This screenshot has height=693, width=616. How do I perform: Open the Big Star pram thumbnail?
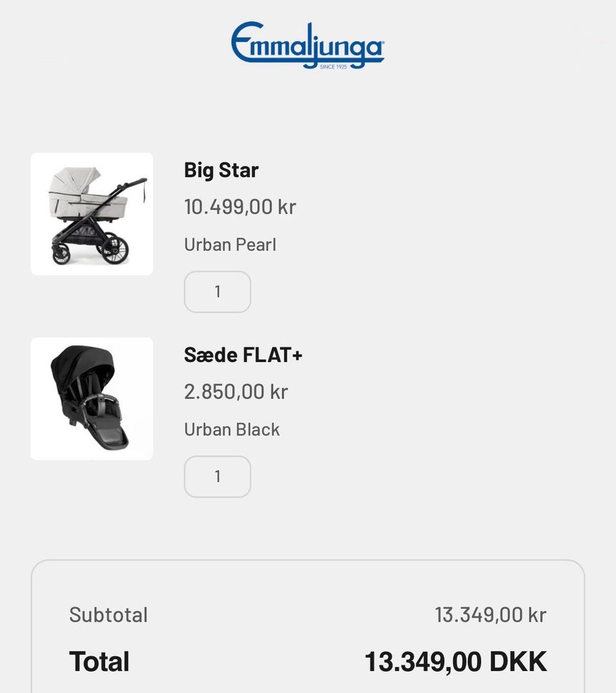pyautogui.click(x=92, y=214)
